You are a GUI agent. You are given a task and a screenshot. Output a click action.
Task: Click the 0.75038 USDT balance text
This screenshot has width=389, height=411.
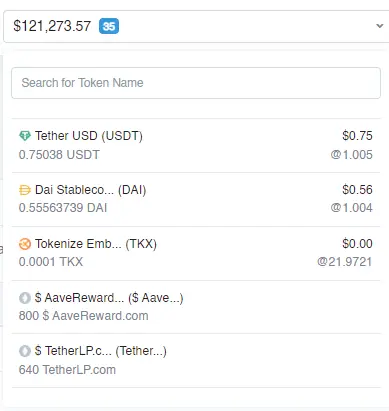pos(59,155)
